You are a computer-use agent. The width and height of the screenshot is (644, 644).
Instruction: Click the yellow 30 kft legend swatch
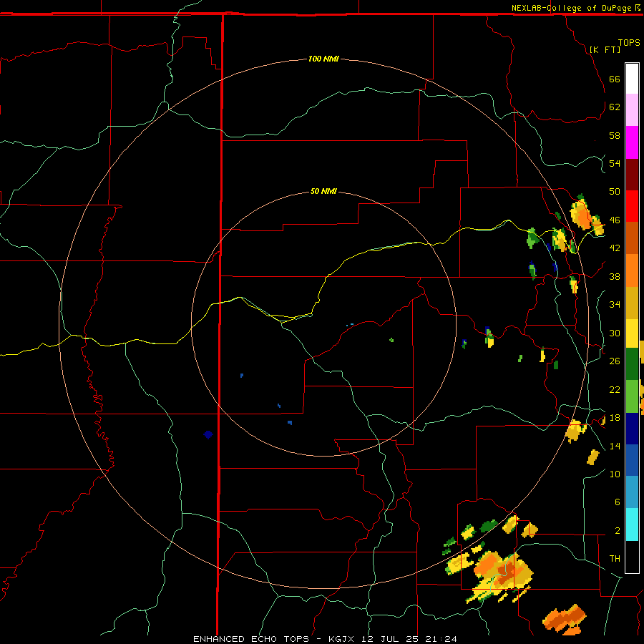pyautogui.click(x=632, y=333)
